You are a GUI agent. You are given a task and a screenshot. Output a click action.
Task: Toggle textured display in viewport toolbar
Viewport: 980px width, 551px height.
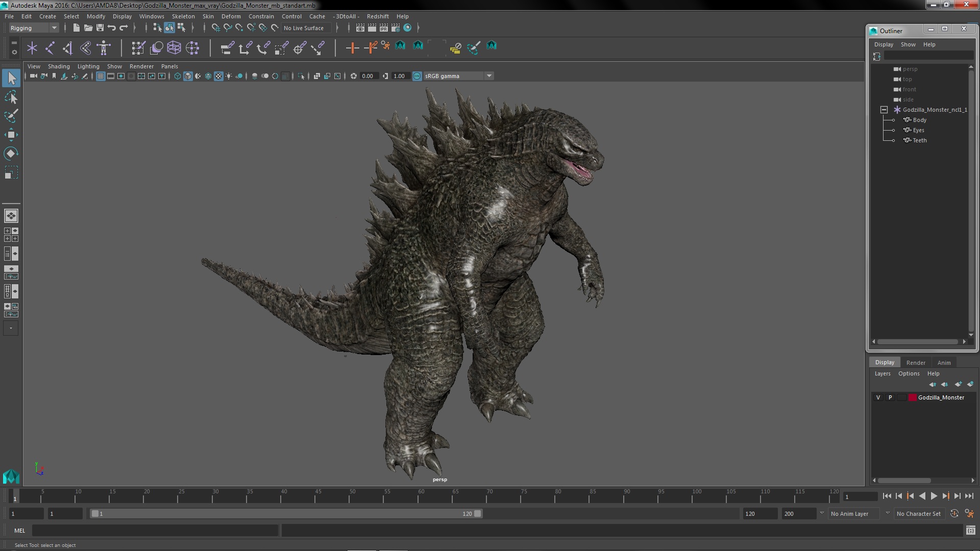218,76
